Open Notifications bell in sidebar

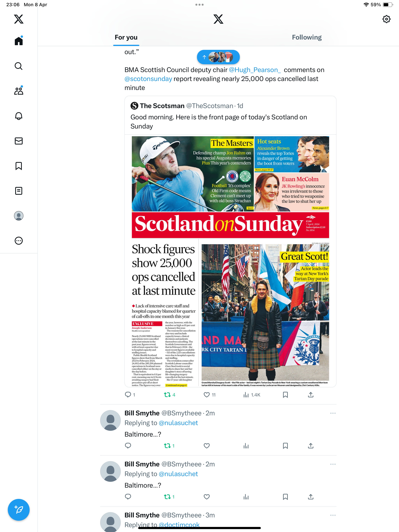pos(19,116)
